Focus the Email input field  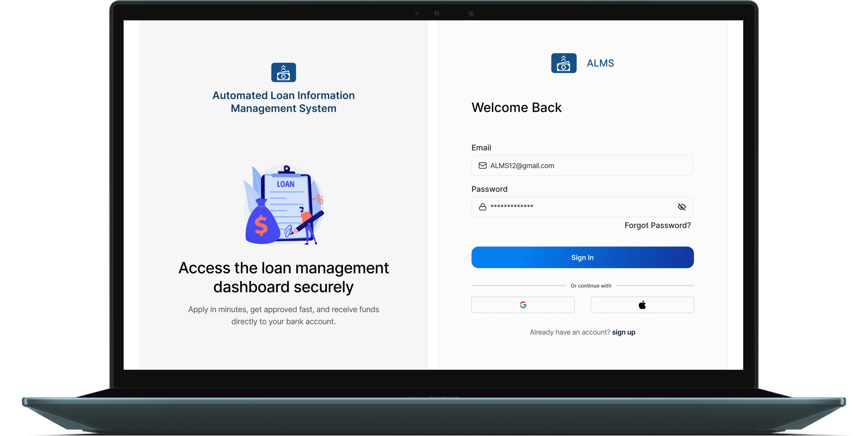click(582, 165)
